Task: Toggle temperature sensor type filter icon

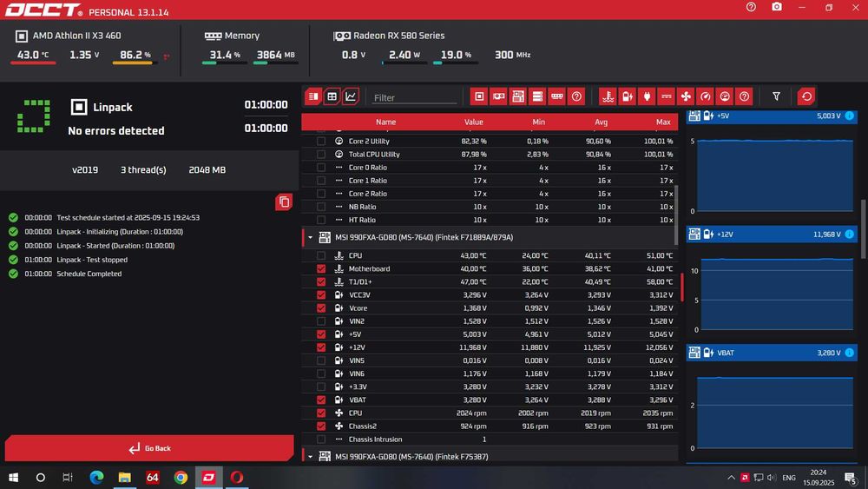Action: [608, 96]
